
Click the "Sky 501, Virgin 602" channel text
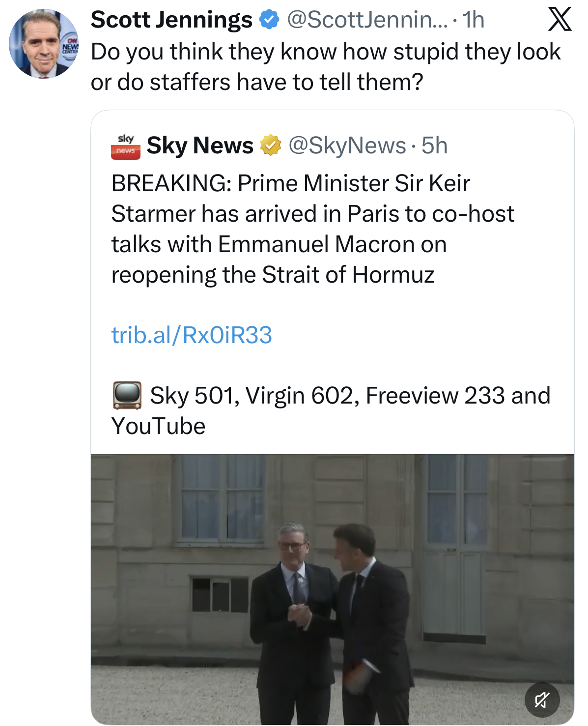point(350,396)
